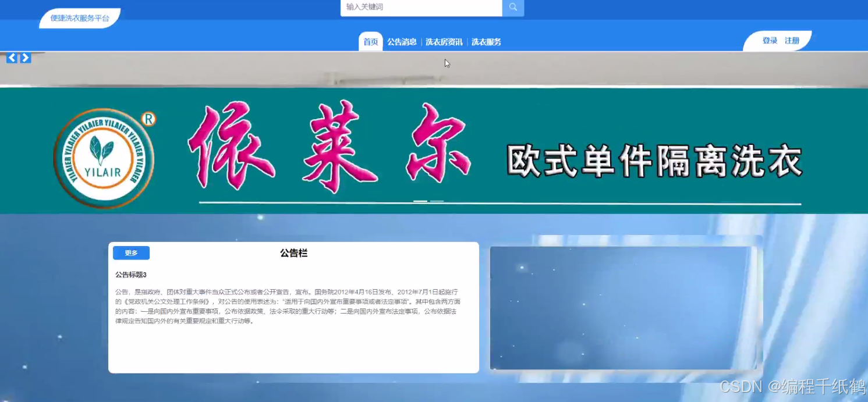
Task: Open the 首页 navigation tab
Action: pyautogui.click(x=371, y=42)
